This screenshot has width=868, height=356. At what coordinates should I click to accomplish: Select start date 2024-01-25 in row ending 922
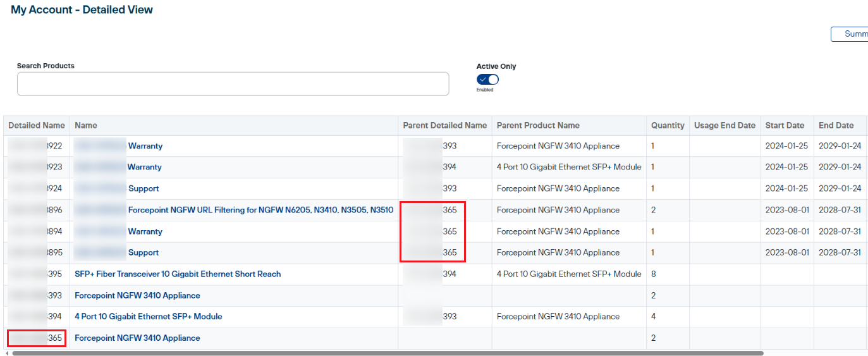click(787, 146)
